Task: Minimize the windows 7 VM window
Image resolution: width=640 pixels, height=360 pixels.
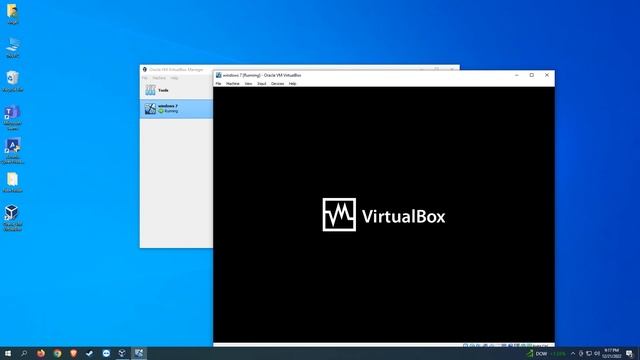Action: pyautogui.click(x=517, y=75)
